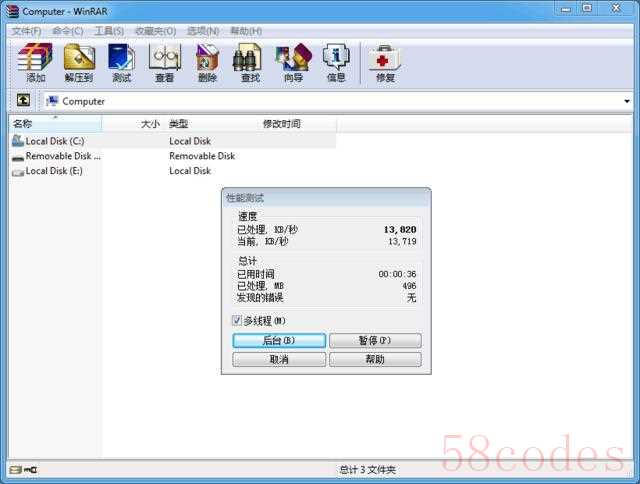This screenshot has width=640, height=484.
Task: Click the benchmark dialog title 性能测试
Action: (x=245, y=198)
